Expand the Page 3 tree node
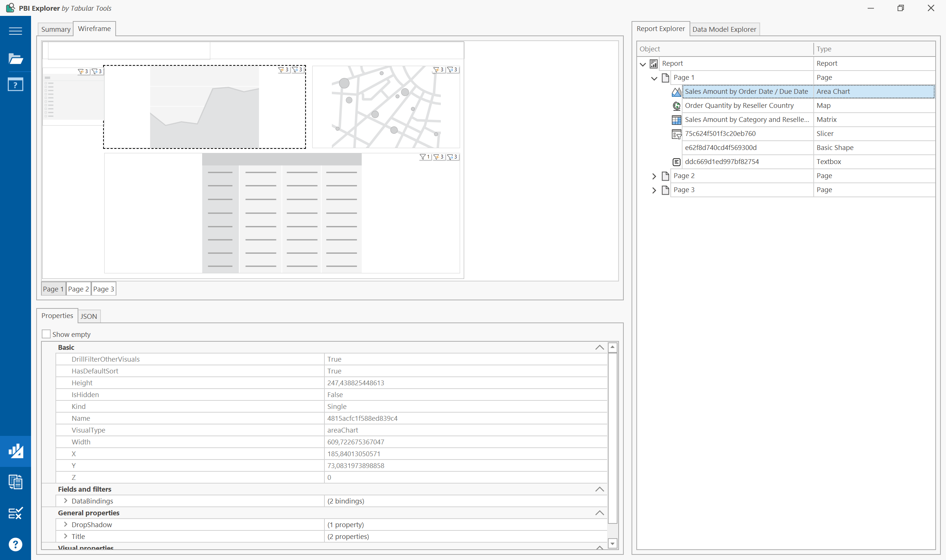 654,190
